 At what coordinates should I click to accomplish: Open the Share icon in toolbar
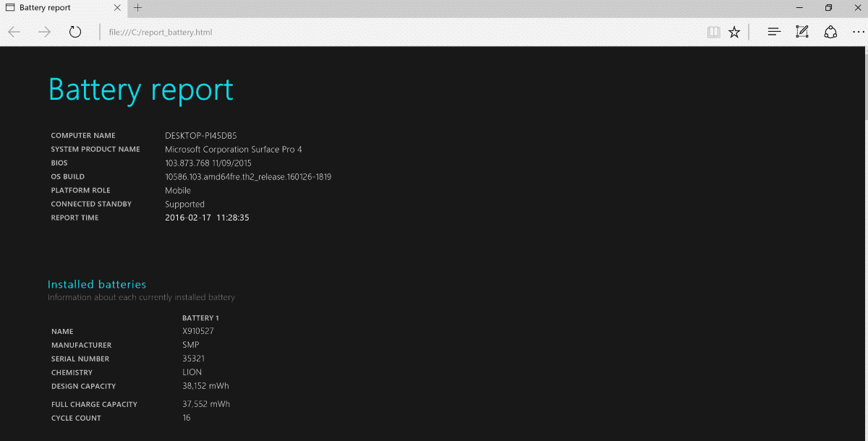pos(830,32)
